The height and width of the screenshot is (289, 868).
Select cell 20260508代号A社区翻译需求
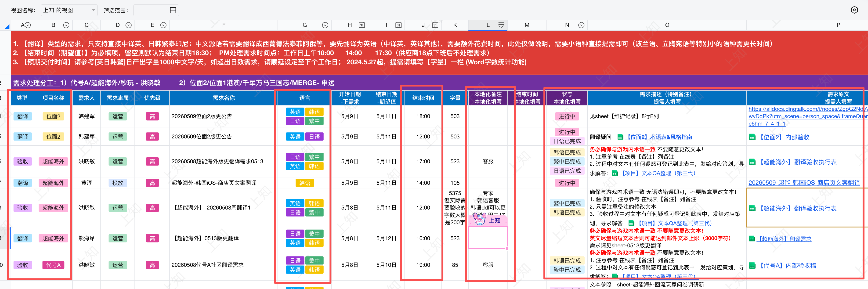click(x=224, y=265)
